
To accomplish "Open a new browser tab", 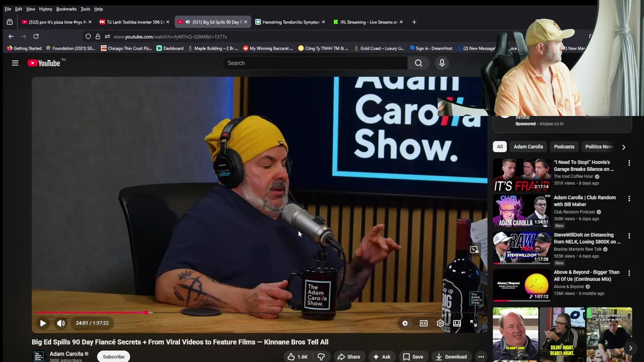I will [414, 22].
